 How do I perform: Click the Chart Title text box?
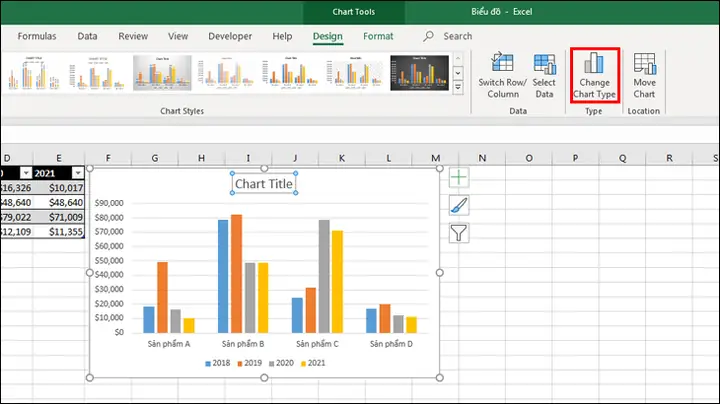tap(264, 184)
